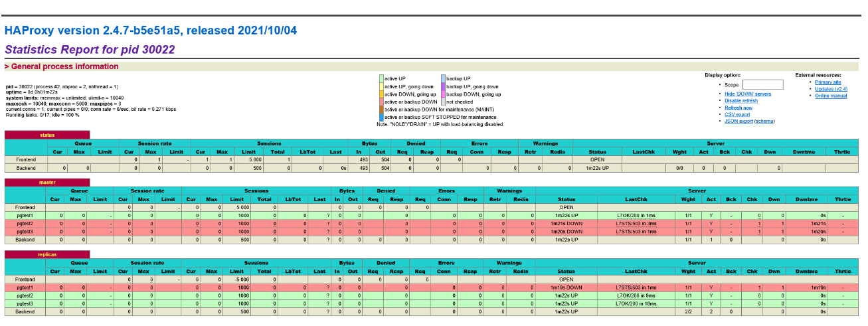868x326 pixels.
Task: Click the OPEN status of master Frontend
Action: click(566, 207)
